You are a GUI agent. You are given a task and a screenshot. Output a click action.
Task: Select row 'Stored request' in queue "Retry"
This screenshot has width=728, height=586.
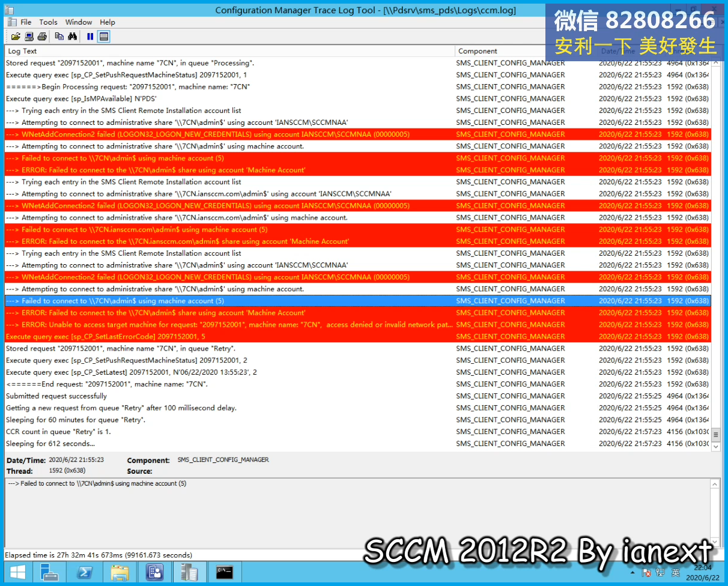357,348
